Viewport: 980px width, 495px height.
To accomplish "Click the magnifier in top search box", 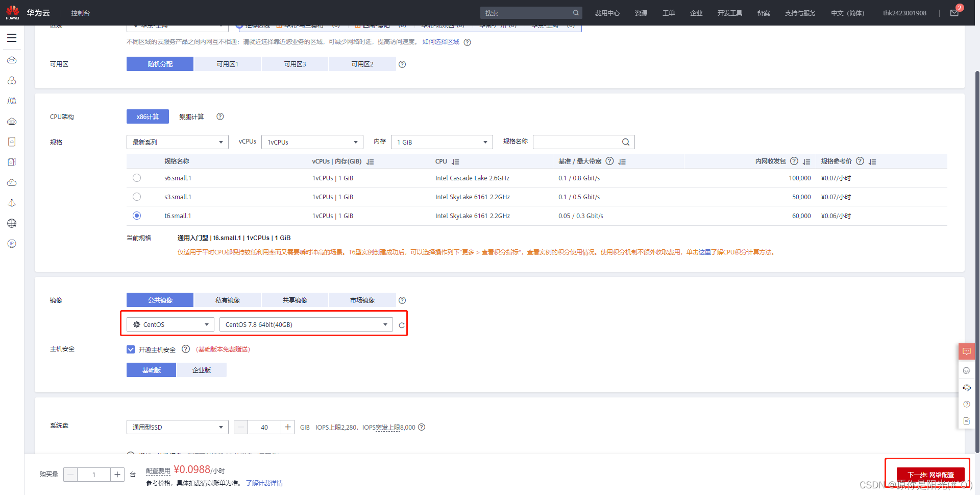I will (576, 13).
